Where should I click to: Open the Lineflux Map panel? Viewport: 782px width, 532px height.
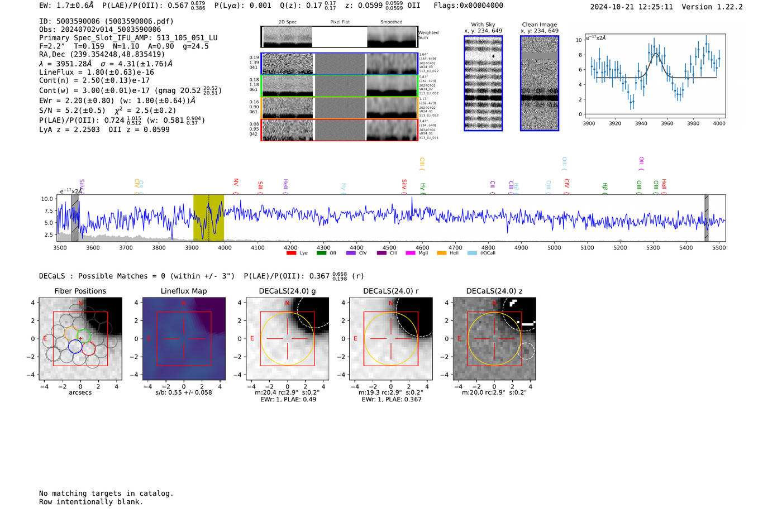coord(184,339)
